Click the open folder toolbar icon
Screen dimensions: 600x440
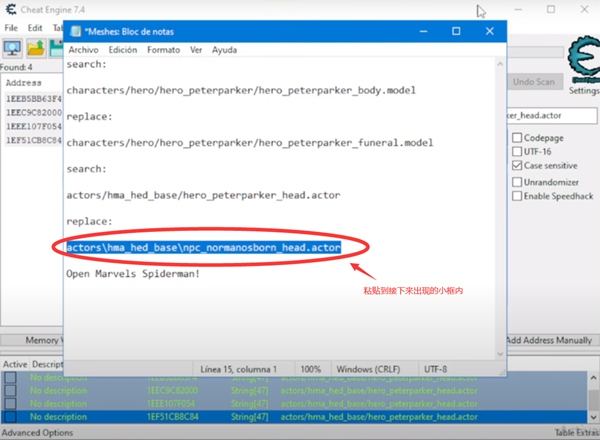36,48
